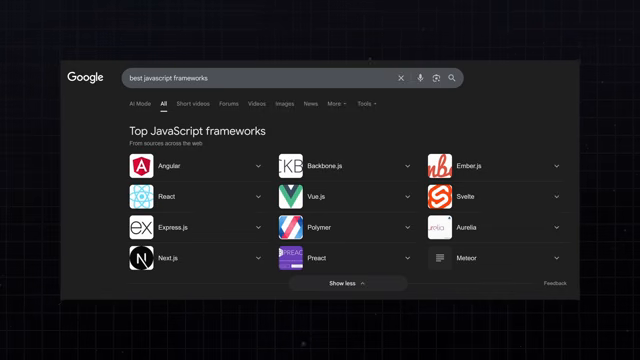Image resolution: width=640 pixels, height=360 pixels.
Task: Open the Ember.js logo thumbnail
Action: click(440, 166)
